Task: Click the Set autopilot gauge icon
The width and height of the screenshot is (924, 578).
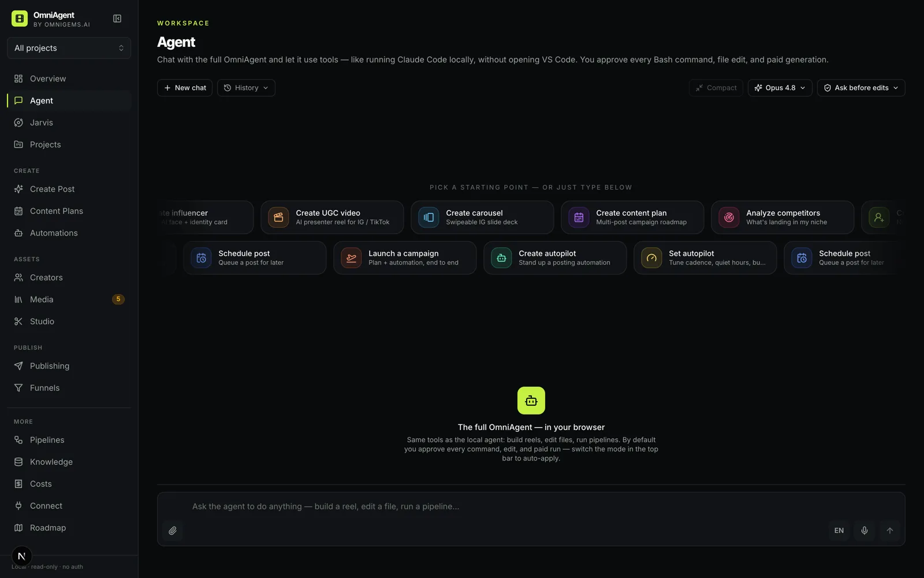Action: tap(651, 258)
